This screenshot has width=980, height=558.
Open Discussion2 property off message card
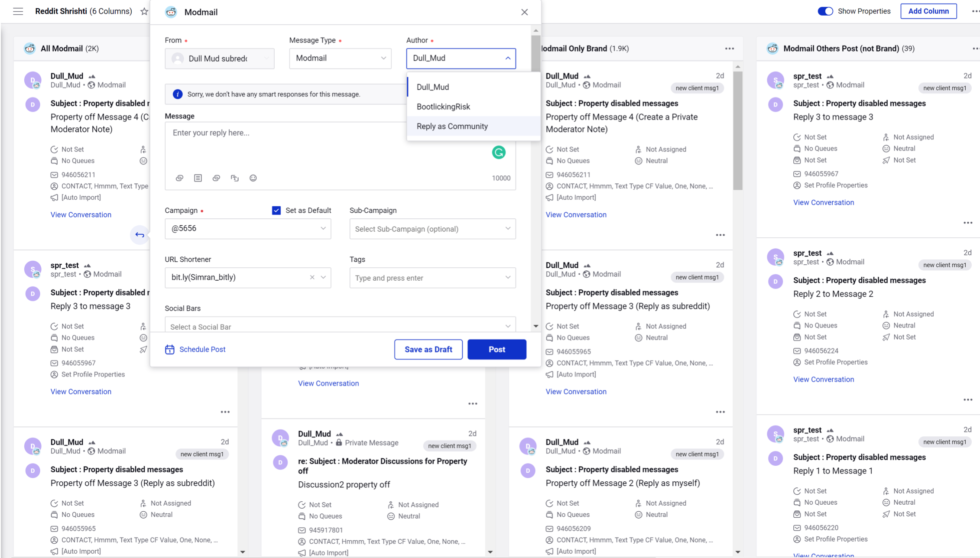pyautogui.click(x=344, y=484)
